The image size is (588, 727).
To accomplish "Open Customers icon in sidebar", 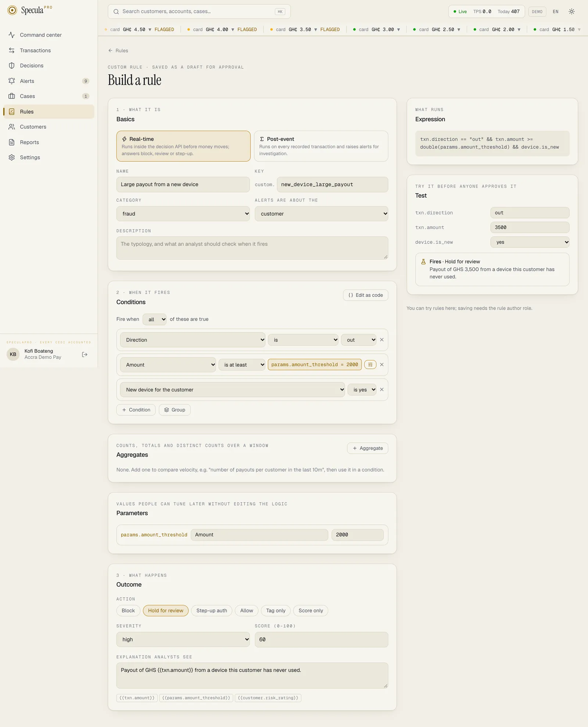I will point(12,127).
